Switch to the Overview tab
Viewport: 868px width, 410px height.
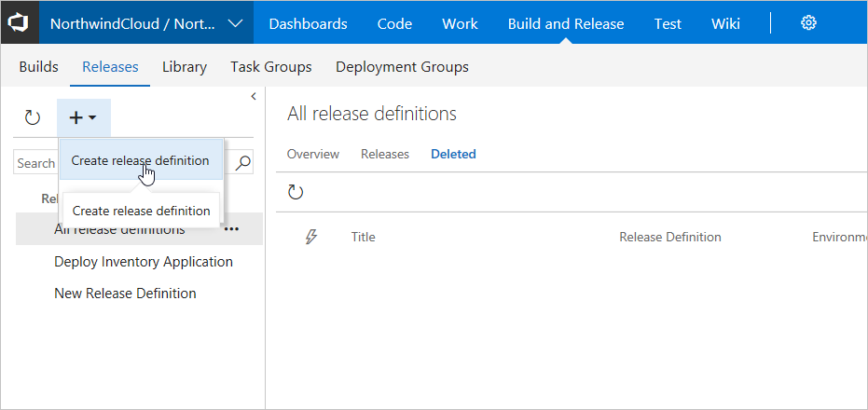(x=312, y=155)
